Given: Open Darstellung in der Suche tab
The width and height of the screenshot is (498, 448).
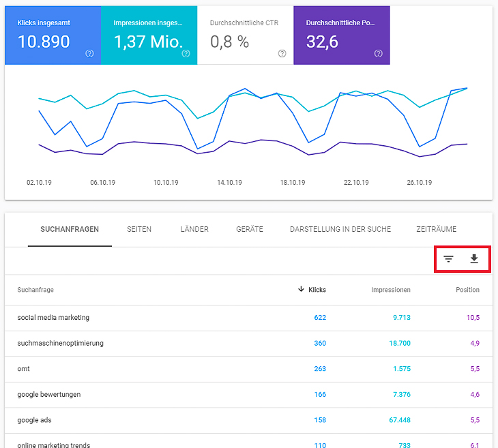Looking at the screenshot, I should [x=340, y=230].
